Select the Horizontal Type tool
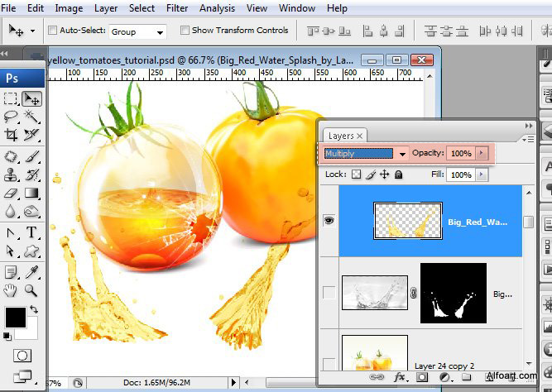Image resolution: width=552 pixels, height=392 pixels. (x=32, y=232)
